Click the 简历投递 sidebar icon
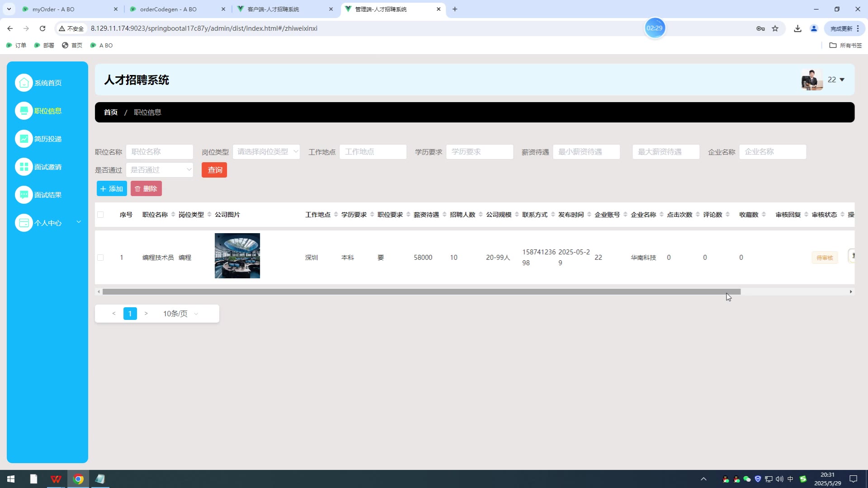The image size is (868, 488). click(x=24, y=139)
